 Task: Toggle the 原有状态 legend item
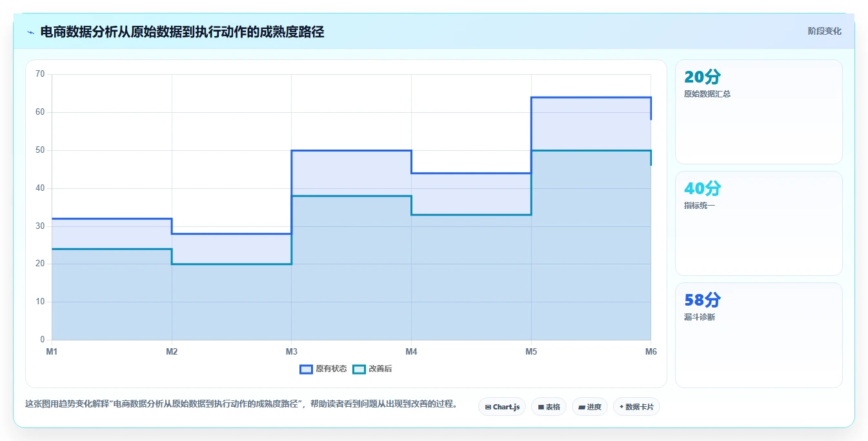[x=323, y=369]
